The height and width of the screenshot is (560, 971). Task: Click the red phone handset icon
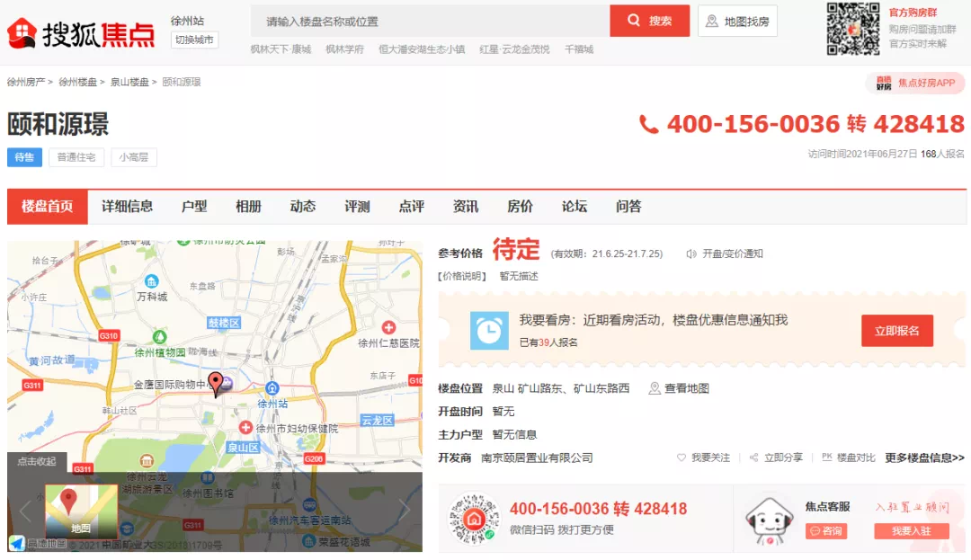(x=648, y=124)
